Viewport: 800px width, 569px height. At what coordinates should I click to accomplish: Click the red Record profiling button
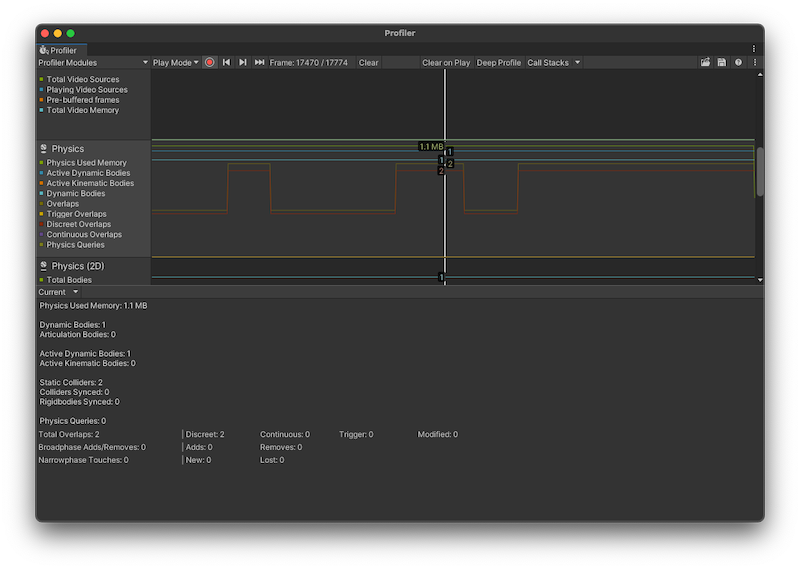coord(210,62)
